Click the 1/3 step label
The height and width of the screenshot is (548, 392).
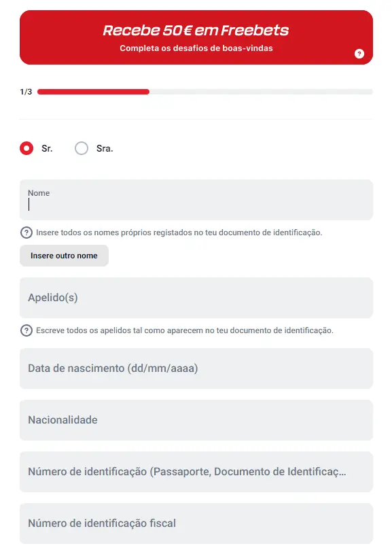click(24, 90)
